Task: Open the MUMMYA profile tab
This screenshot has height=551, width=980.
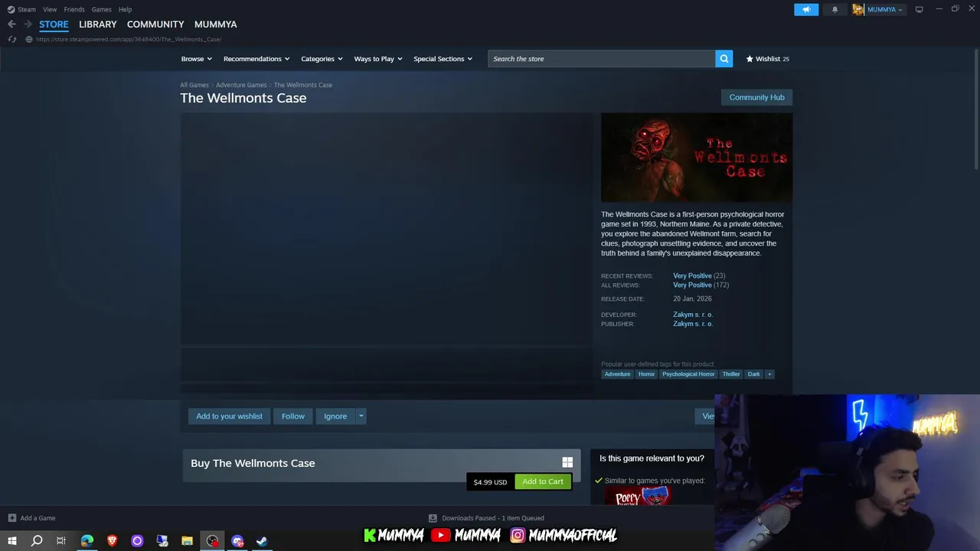Action: point(215,24)
